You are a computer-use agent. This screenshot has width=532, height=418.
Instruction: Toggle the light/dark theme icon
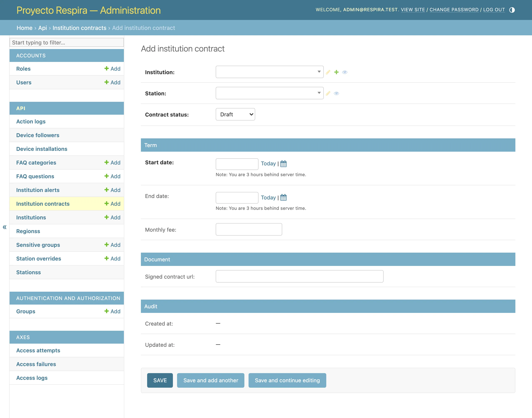coord(512,10)
